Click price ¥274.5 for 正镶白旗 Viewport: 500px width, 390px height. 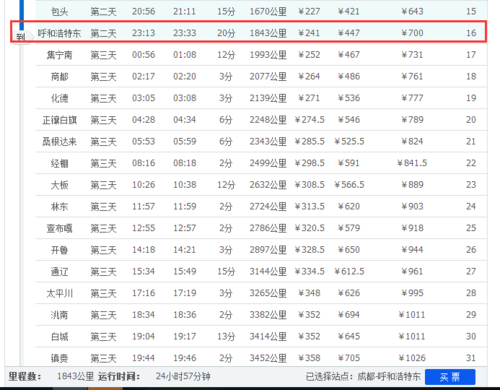pos(309,120)
